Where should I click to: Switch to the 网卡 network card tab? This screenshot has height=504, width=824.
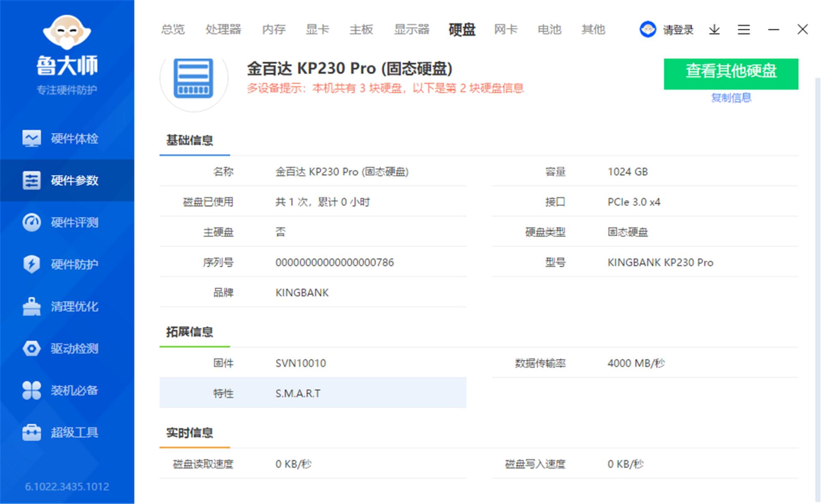505,29
